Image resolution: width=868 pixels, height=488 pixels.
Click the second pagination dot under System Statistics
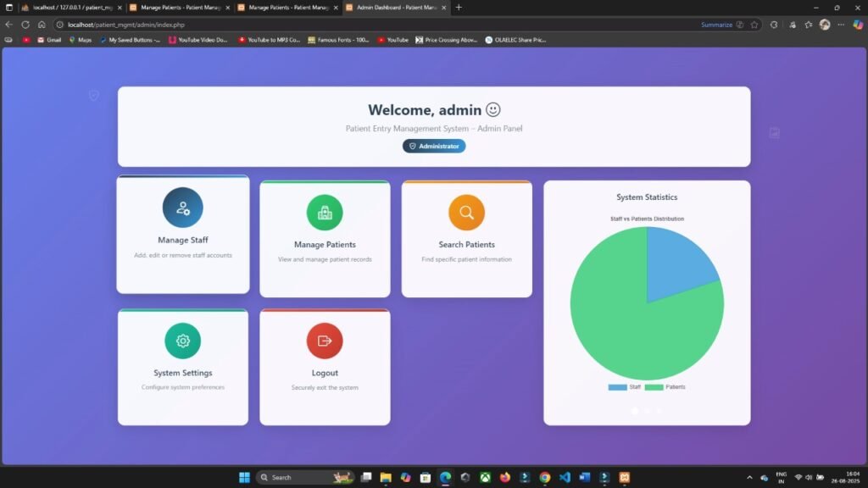[647, 411]
